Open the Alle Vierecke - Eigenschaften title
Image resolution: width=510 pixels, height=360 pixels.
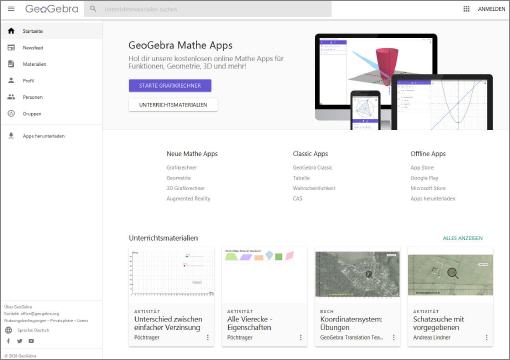[x=249, y=323]
